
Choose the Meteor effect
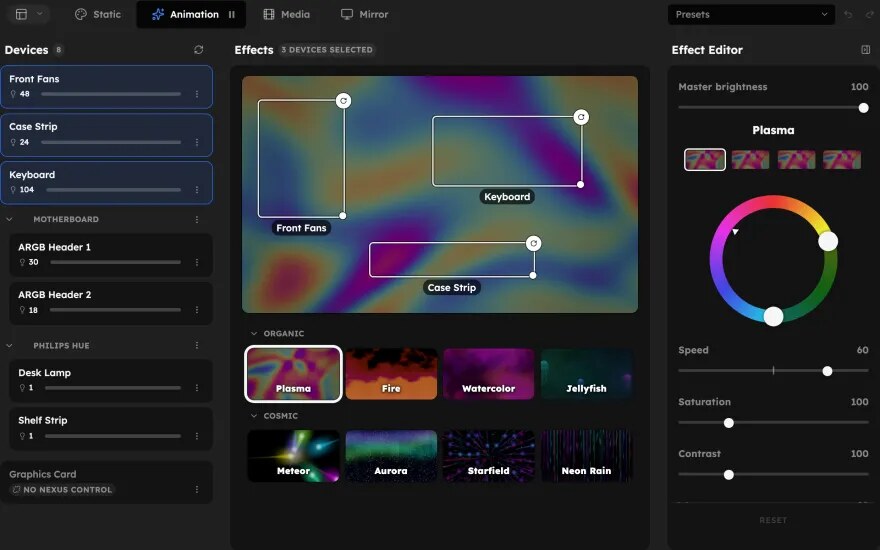coord(294,456)
